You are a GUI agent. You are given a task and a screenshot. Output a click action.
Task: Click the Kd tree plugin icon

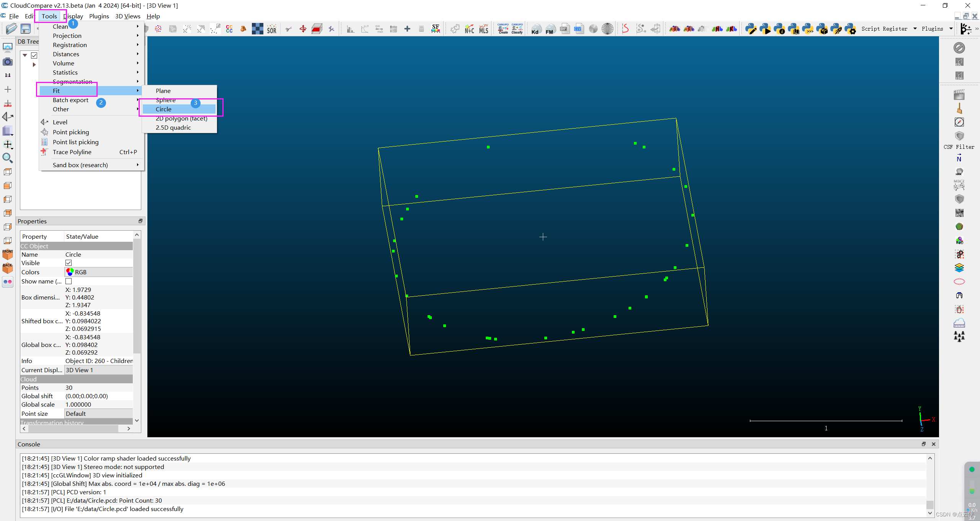[536, 29]
